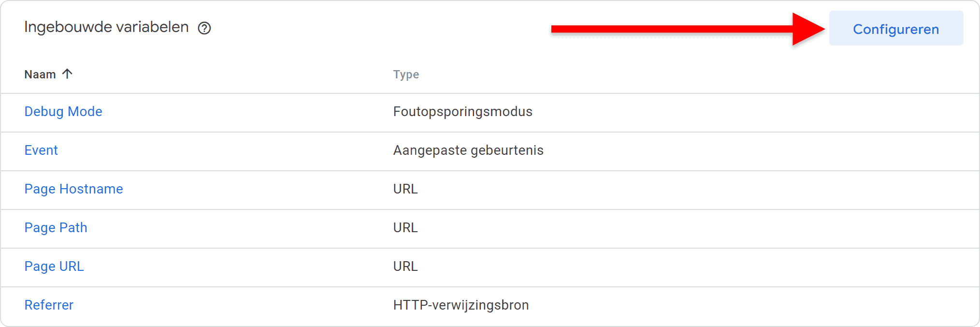Image resolution: width=980 pixels, height=327 pixels.
Task: Click the Ingebouwde variabelen heading text
Action: [x=106, y=27]
